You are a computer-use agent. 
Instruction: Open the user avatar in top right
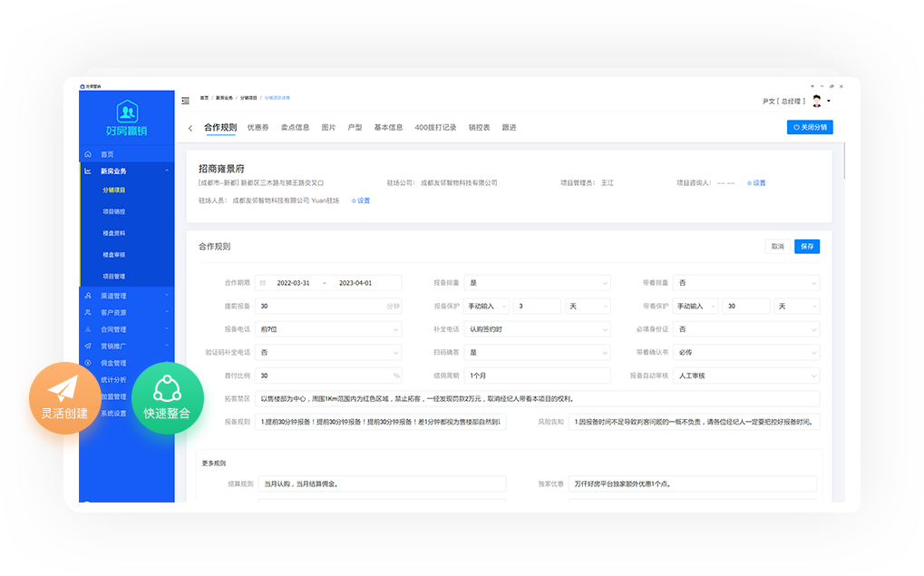tap(817, 101)
